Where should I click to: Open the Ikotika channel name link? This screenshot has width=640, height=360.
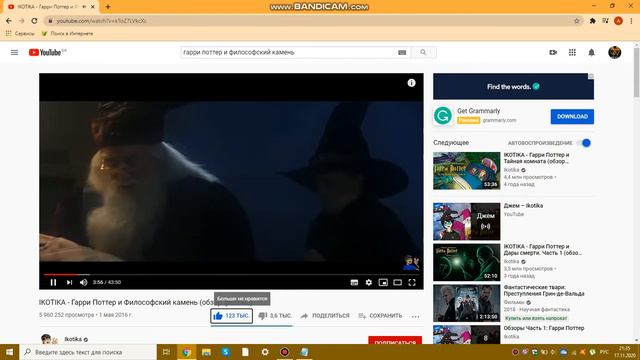click(x=73, y=339)
